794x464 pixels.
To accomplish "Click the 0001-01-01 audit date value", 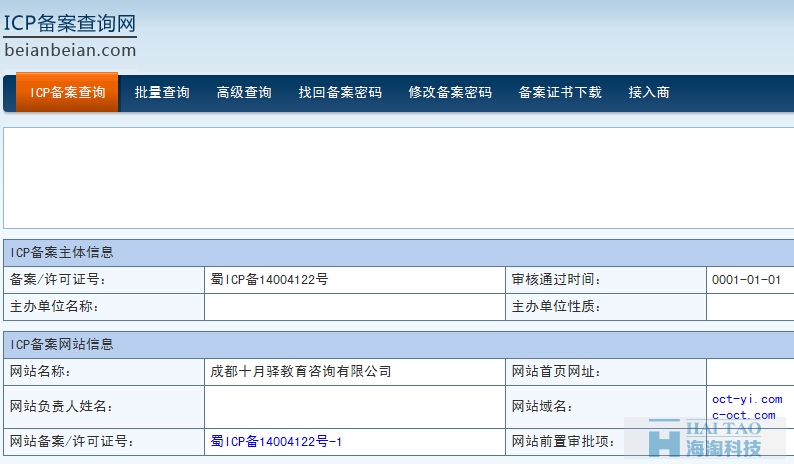I will pyautogui.click(x=746, y=280).
